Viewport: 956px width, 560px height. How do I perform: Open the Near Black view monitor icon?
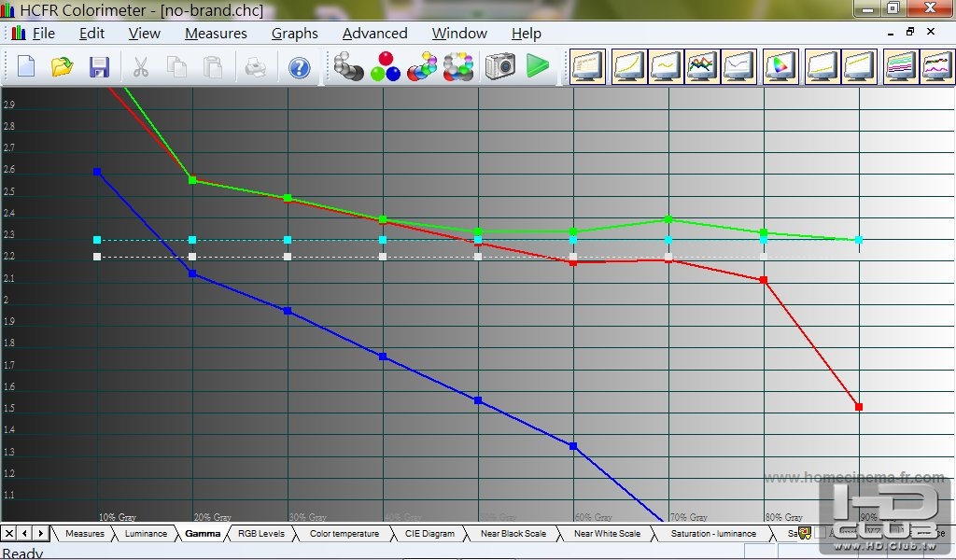822,66
